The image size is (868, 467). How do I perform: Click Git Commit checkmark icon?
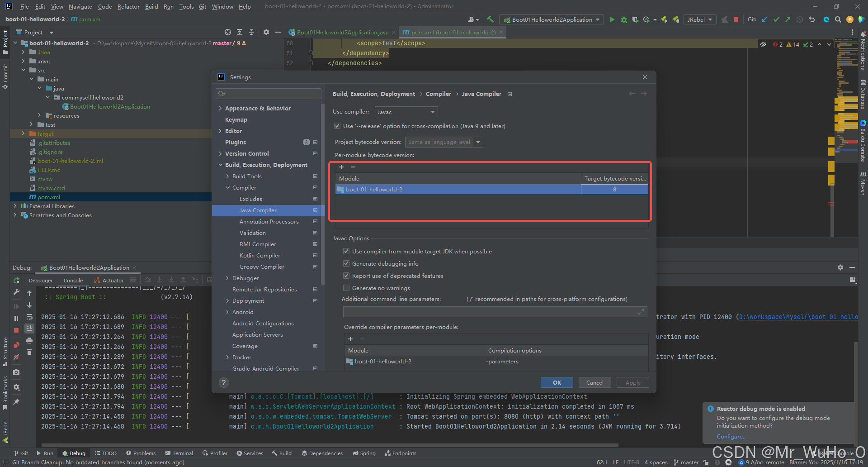click(x=776, y=19)
